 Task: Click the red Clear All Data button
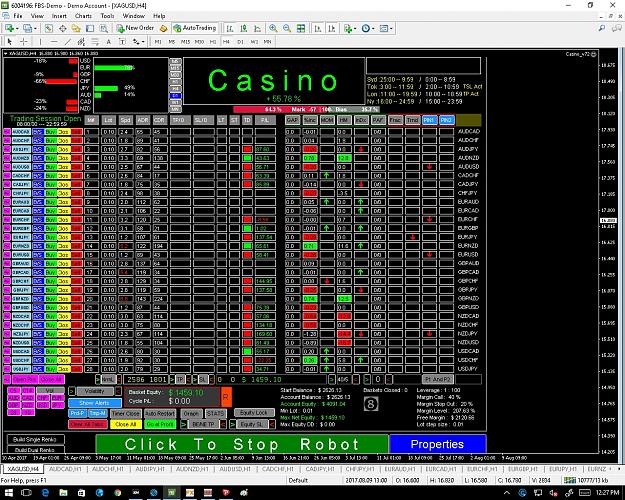pos(87,424)
